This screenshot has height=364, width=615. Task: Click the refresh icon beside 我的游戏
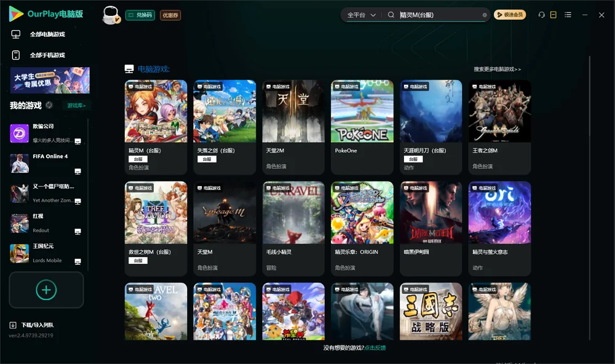coord(49,105)
